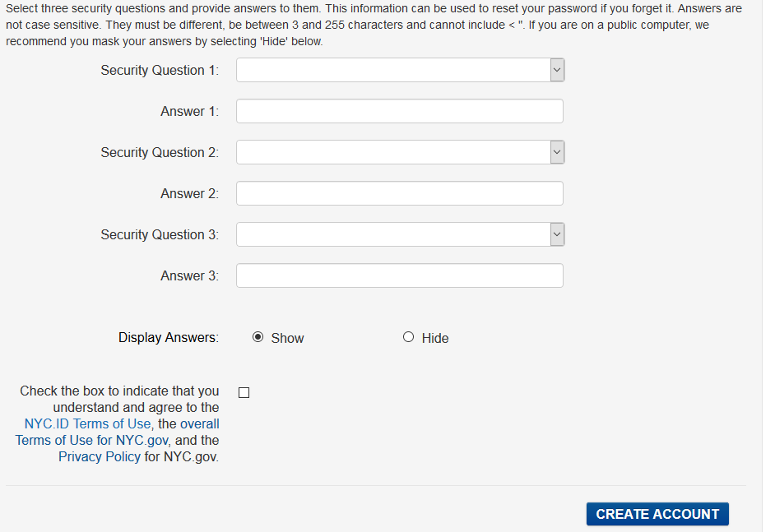Select the Answer 3 text field
This screenshot has height=532, width=775.
[399, 275]
